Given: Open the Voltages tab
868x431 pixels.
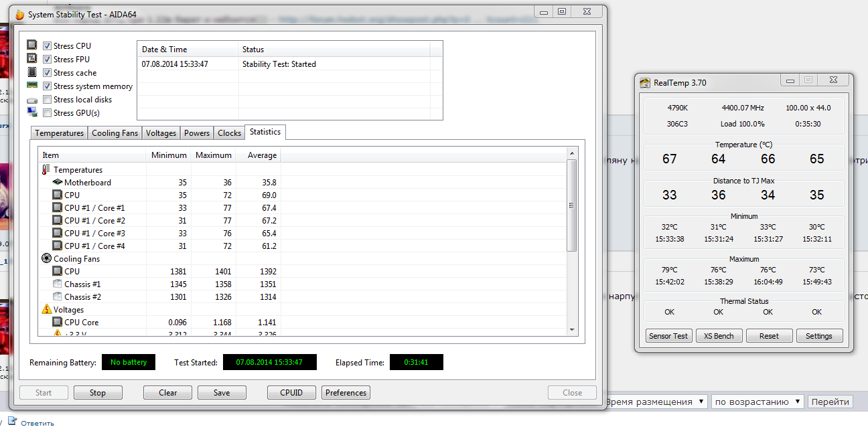Looking at the screenshot, I should (161, 133).
